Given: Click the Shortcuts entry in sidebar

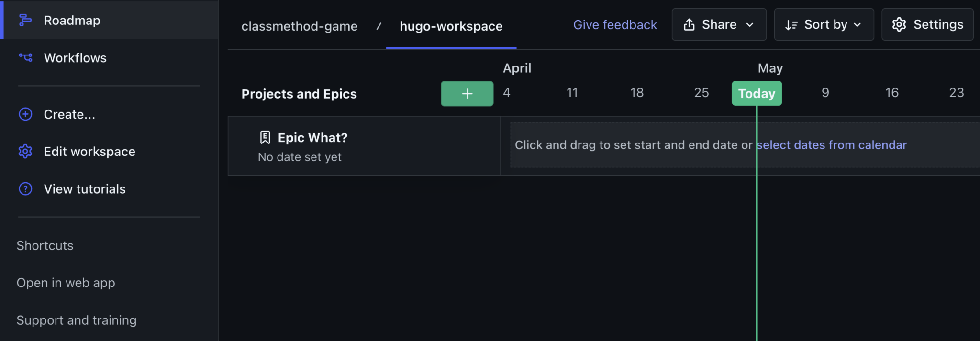Looking at the screenshot, I should click(x=45, y=245).
